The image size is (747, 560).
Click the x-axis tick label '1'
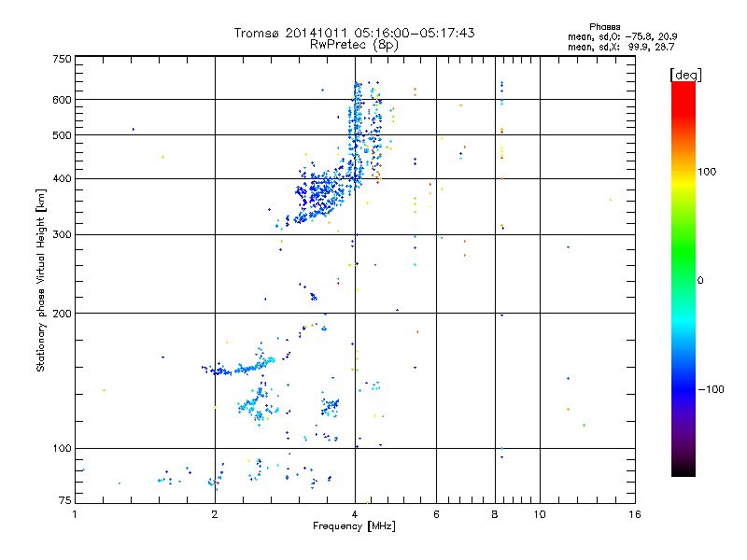click(x=75, y=514)
